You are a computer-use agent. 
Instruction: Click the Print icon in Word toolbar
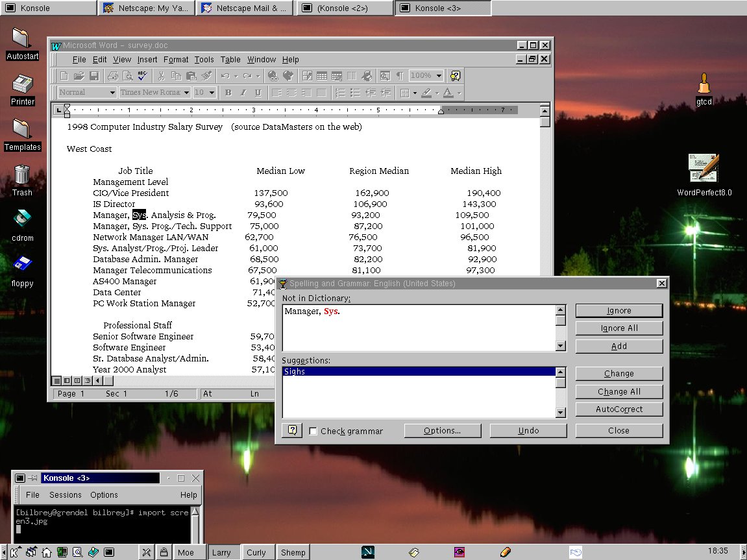(x=114, y=76)
